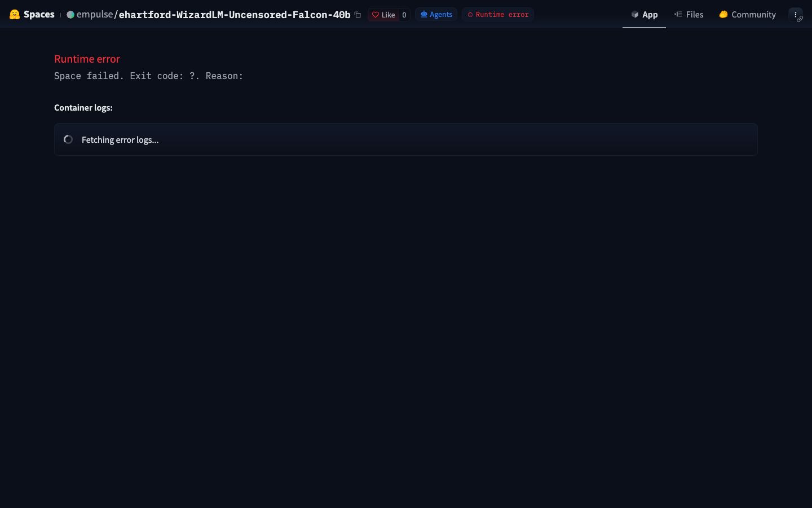Click the Runtime error heading text
This screenshot has height=508, width=812.
point(87,59)
